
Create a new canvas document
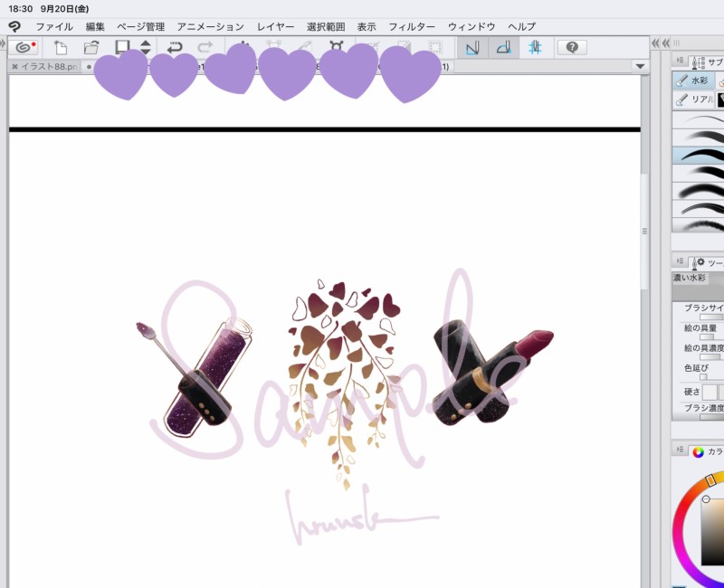coord(60,48)
